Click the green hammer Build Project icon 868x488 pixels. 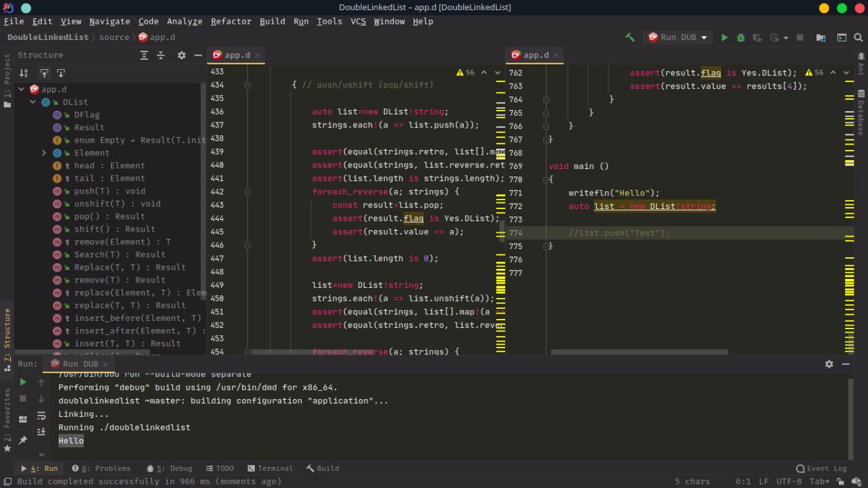point(630,38)
